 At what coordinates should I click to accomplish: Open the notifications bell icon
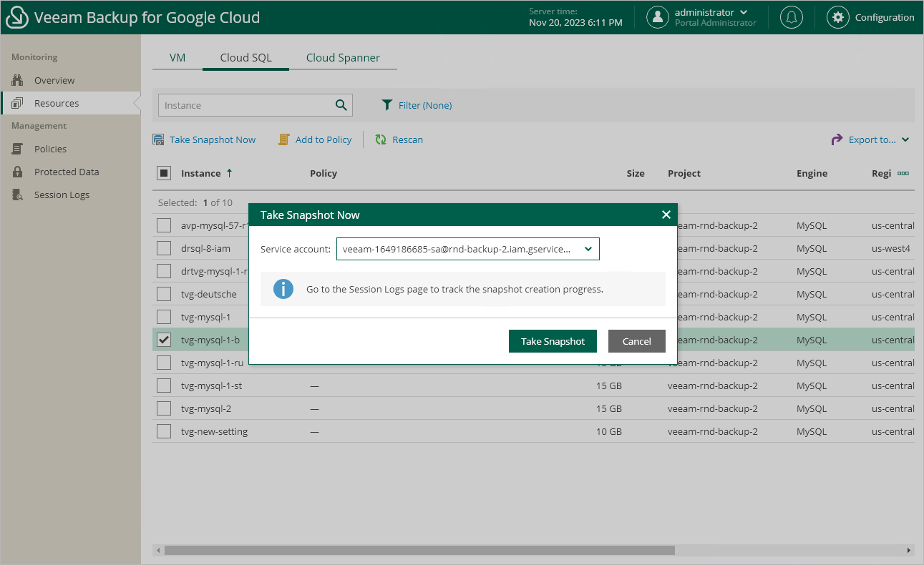[x=791, y=17]
